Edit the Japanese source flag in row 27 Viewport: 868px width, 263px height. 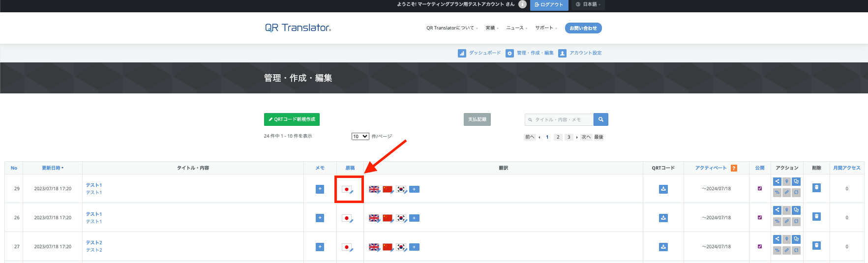click(x=348, y=247)
